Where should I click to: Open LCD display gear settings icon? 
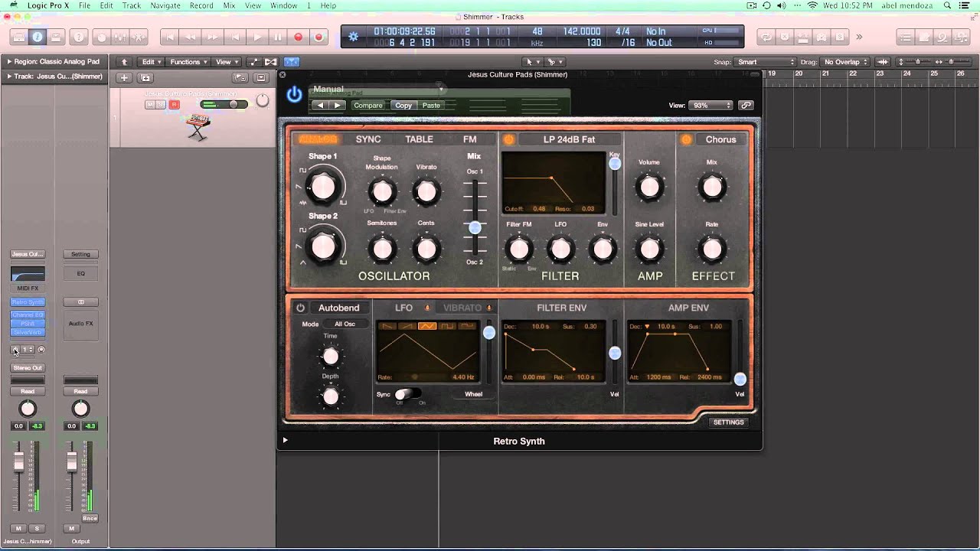coord(353,37)
